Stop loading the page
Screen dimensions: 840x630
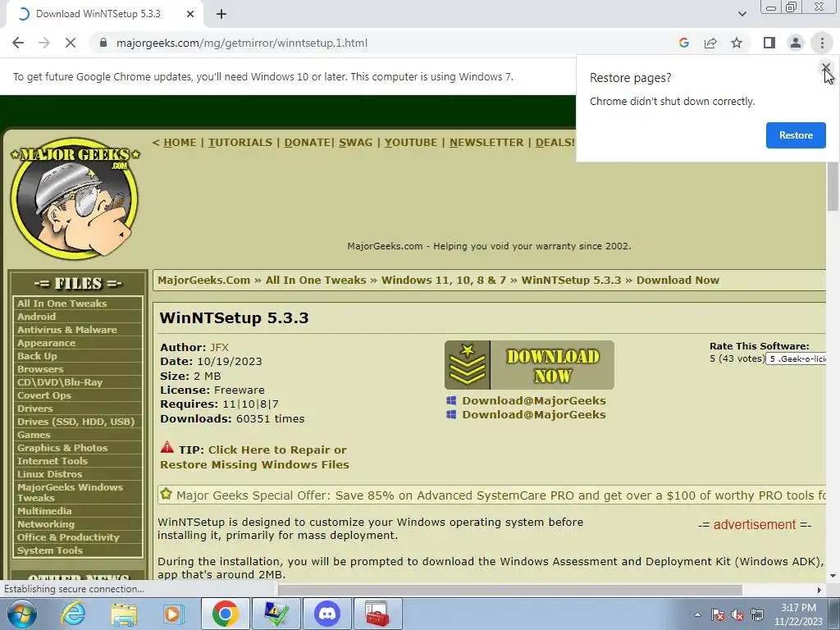pos(71,43)
